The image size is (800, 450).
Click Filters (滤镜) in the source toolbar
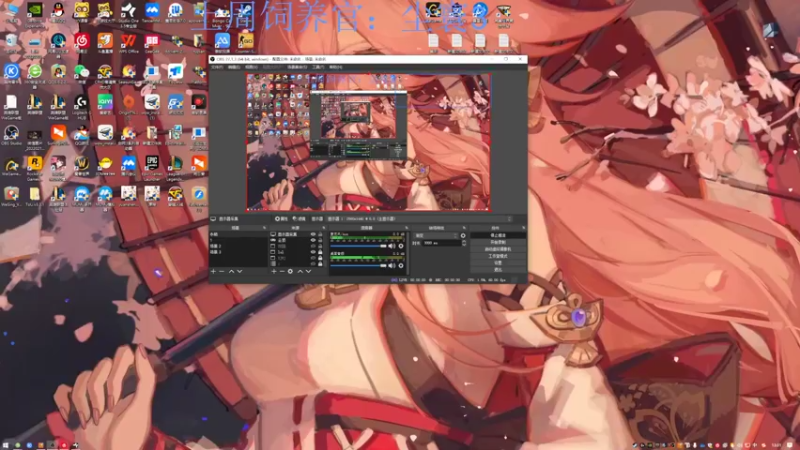click(x=299, y=219)
